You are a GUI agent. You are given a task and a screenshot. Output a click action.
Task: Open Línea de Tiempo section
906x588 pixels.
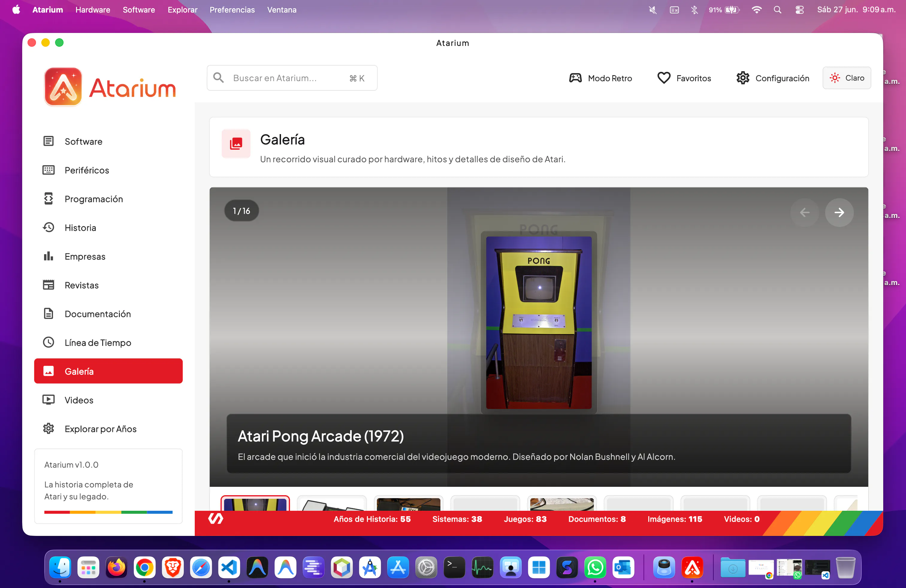[108, 342]
